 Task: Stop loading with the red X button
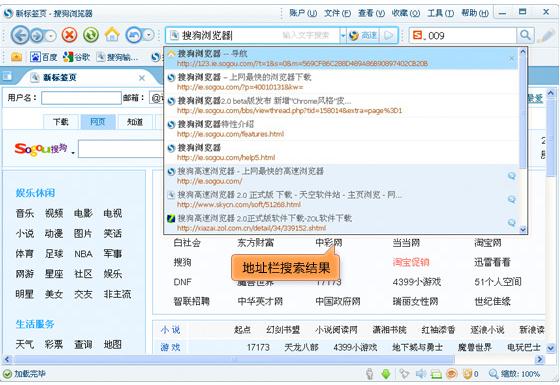69,35
